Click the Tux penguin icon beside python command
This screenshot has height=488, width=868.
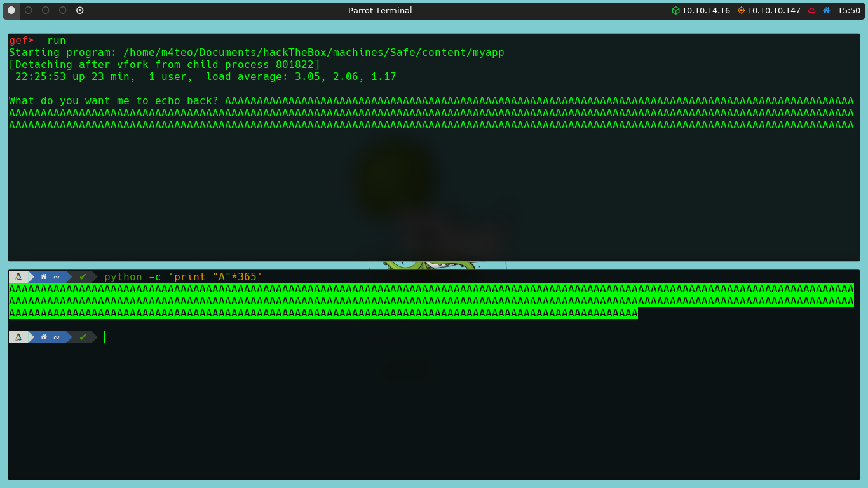tap(18, 276)
